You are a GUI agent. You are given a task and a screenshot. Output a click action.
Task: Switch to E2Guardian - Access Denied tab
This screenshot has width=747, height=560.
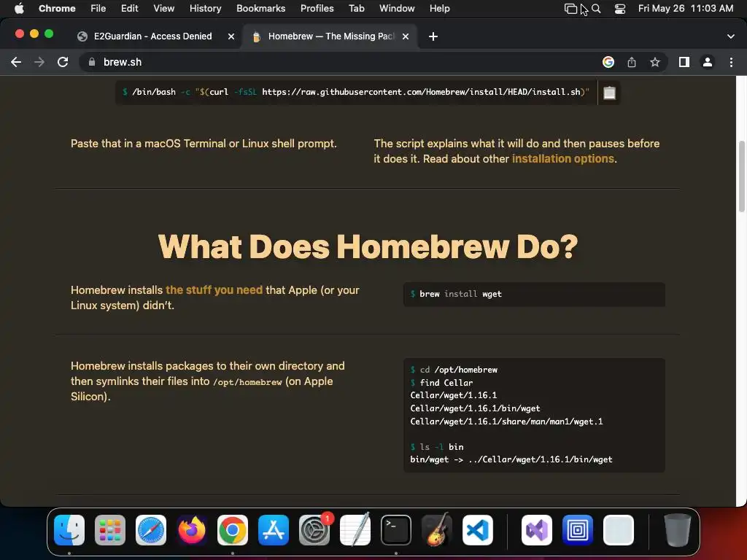(152, 36)
